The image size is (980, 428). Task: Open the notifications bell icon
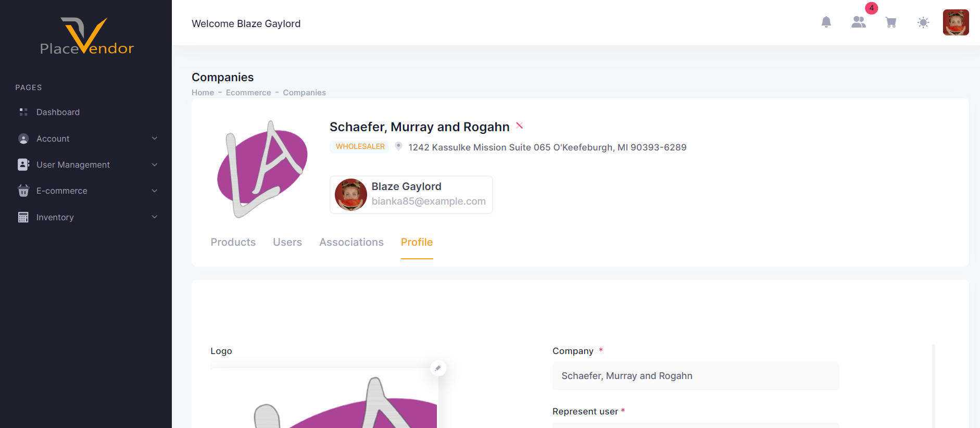point(826,22)
